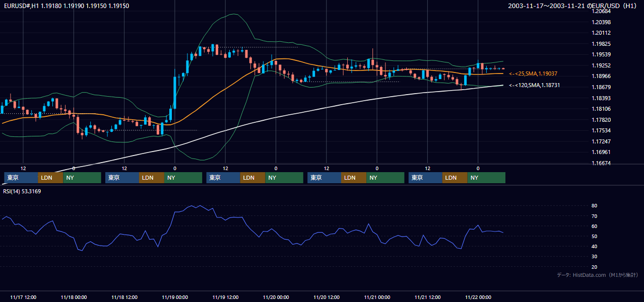This screenshot has width=644, height=302.
Task: Click RSI scale value 50
Action: point(595,236)
